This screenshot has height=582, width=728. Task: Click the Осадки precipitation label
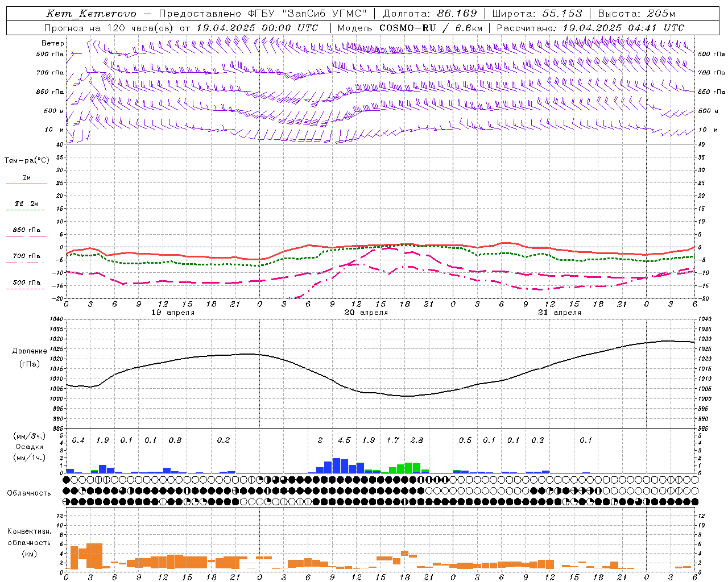pyautogui.click(x=29, y=447)
